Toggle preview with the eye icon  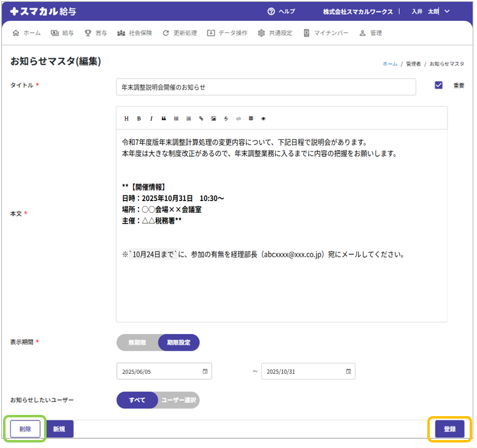click(263, 118)
